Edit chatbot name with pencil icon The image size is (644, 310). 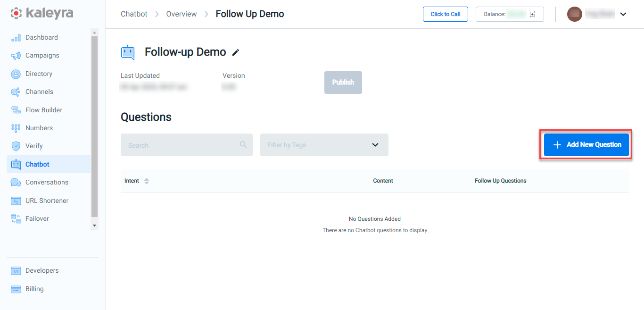[x=236, y=52]
